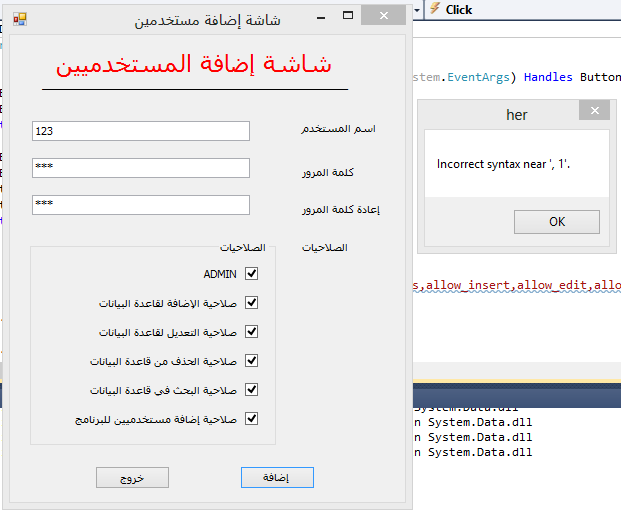This screenshot has height=515, width=621.
Task: Focus the كلمة المرور password field
Action: coord(140,168)
